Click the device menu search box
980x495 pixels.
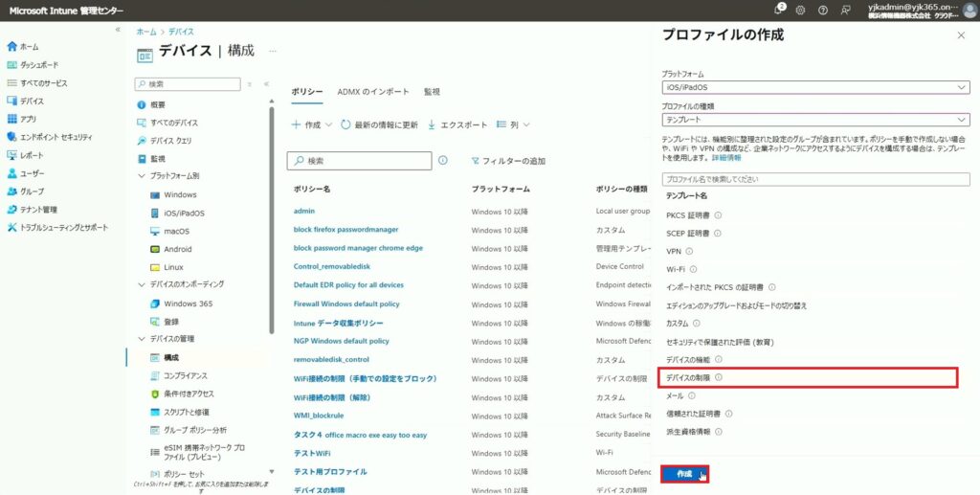(189, 83)
